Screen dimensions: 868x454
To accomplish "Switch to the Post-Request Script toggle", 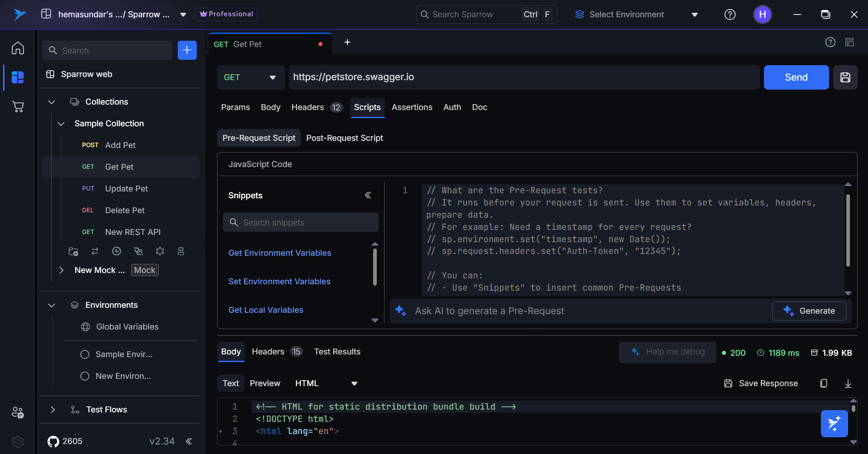I will click(x=344, y=138).
